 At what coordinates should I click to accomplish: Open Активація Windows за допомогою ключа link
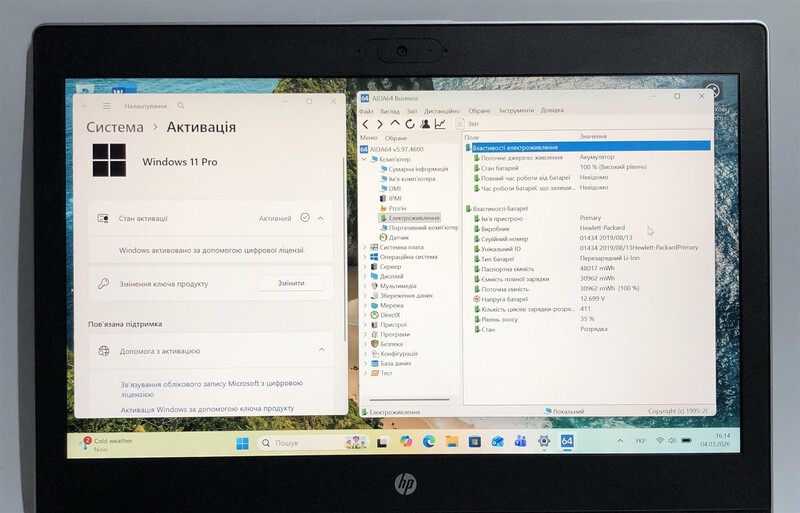pos(208,409)
